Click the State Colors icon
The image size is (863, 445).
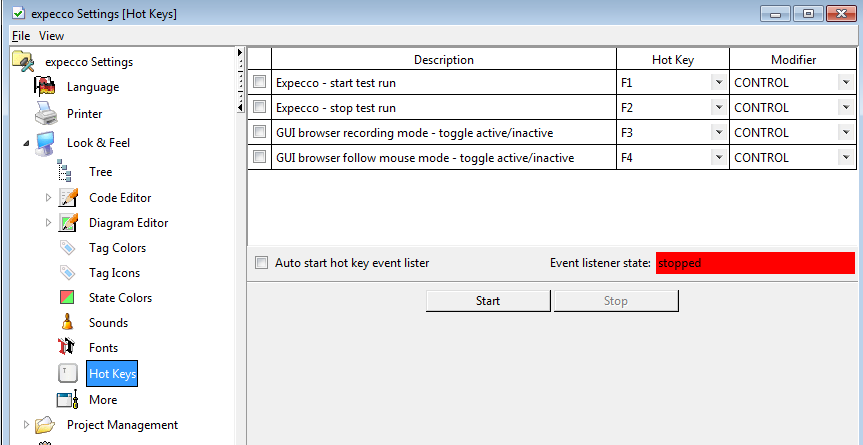(x=68, y=298)
